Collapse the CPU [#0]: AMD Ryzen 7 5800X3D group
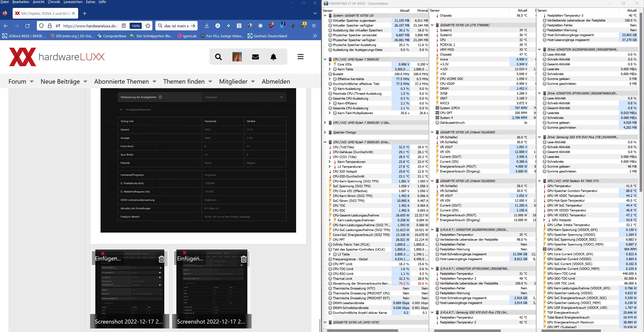Screen dimensions: 644x332 [325, 59]
